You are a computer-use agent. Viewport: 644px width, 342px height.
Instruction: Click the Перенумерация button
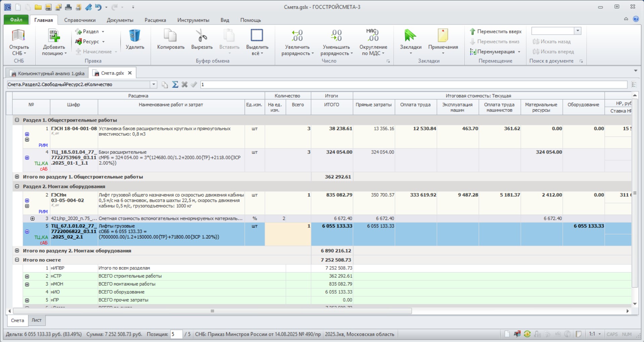[495, 52]
